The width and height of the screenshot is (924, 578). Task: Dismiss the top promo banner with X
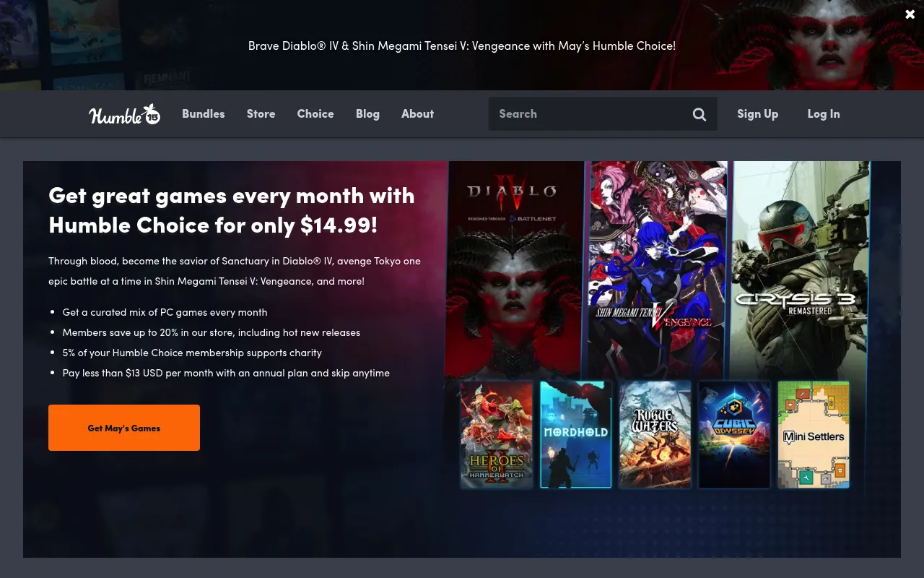[910, 14]
